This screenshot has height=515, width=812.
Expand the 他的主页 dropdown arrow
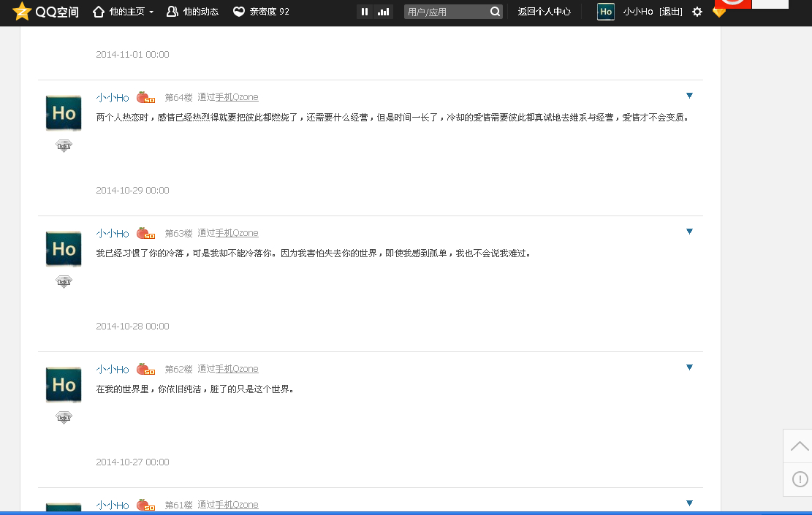(151, 12)
